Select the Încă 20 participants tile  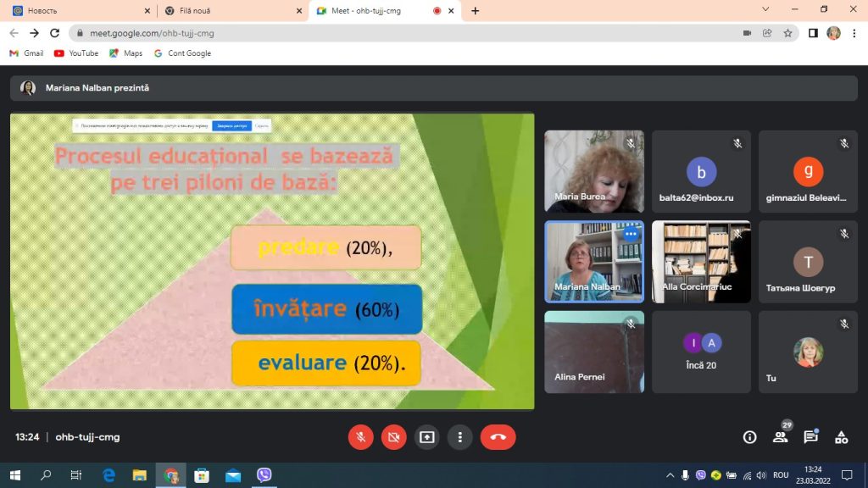click(701, 352)
